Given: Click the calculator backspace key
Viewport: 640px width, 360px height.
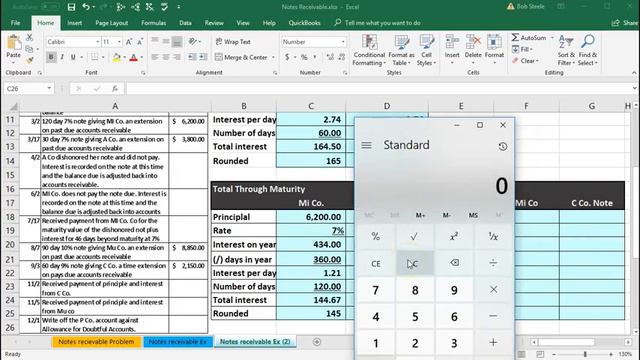Looking at the screenshot, I should (454, 263).
